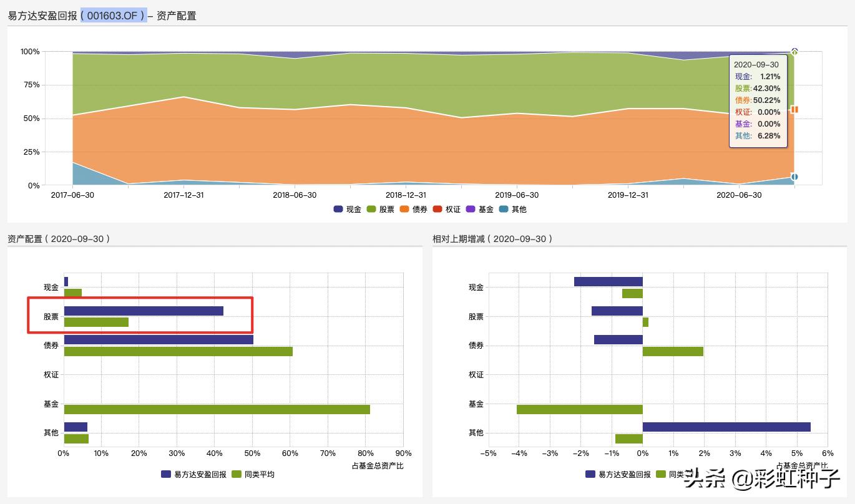Toggle 权证 series in top chart legend
Image resolution: width=855 pixels, height=504 pixels.
tap(447, 210)
